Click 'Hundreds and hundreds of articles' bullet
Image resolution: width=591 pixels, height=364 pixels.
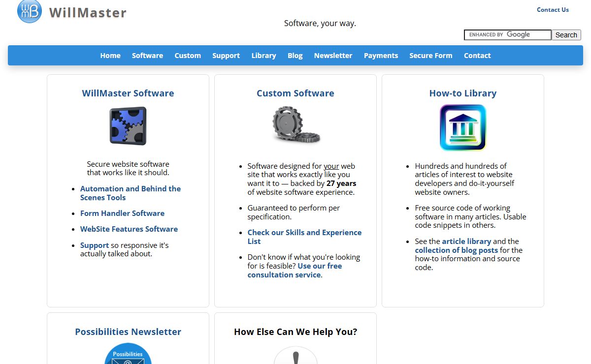tap(464, 179)
